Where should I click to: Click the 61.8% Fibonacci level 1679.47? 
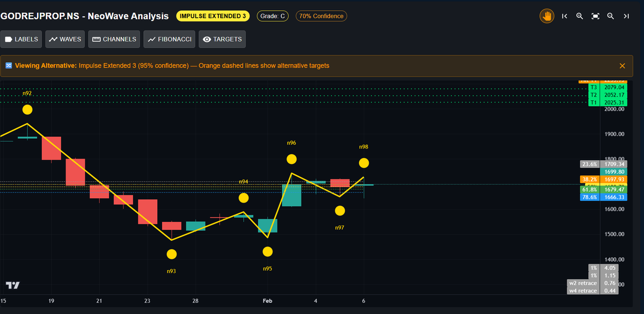(x=603, y=190)
